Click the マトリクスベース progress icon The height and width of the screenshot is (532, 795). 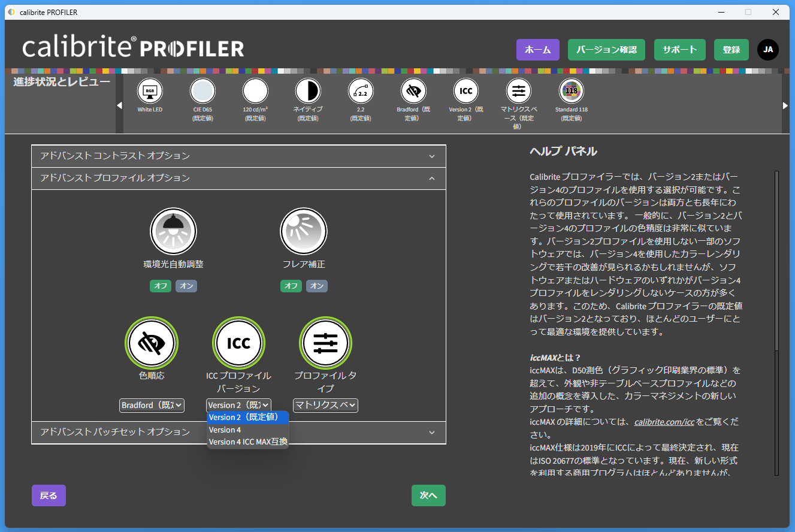(x=519, y=91)
